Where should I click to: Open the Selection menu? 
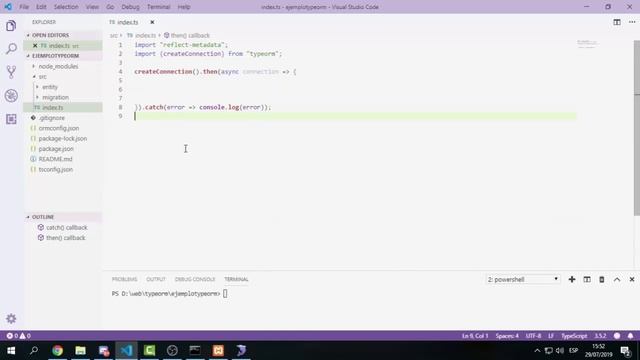click(66, 7)
